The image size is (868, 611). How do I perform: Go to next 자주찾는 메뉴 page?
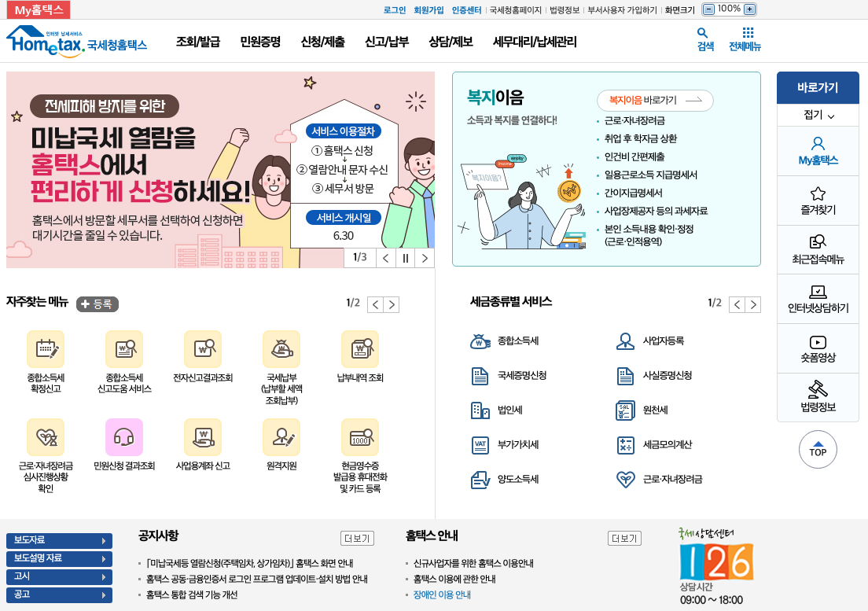[392, 304]
